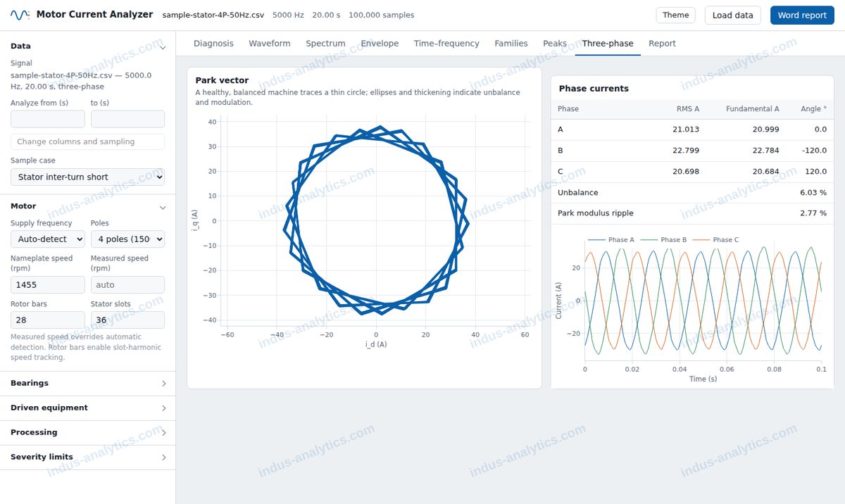
Task: Click the Angle ° column header
Action: pyautogui.click(x=813, y=109)
